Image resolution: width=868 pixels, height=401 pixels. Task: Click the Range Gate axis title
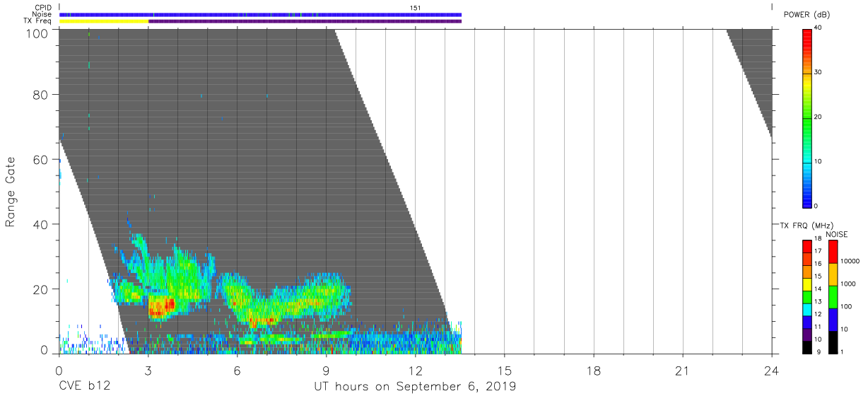(x=11, y=191)
